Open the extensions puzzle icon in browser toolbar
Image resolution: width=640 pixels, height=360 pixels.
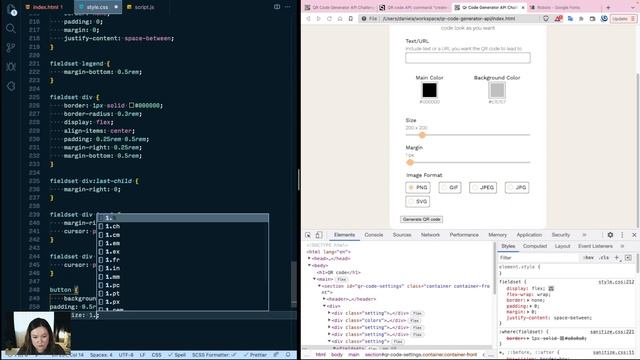point(581,19)
